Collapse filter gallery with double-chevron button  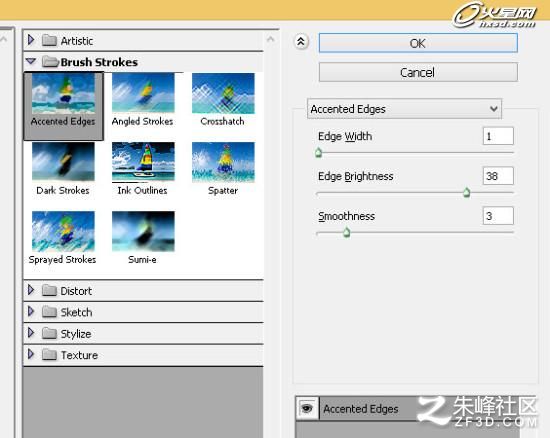pos(301,42)
